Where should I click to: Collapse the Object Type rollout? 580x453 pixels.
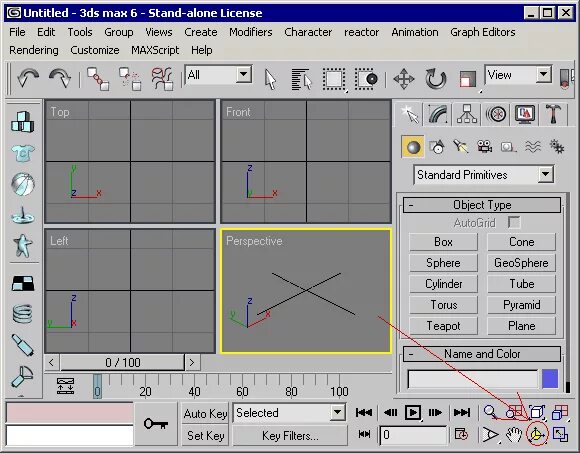tap(482, 205)
